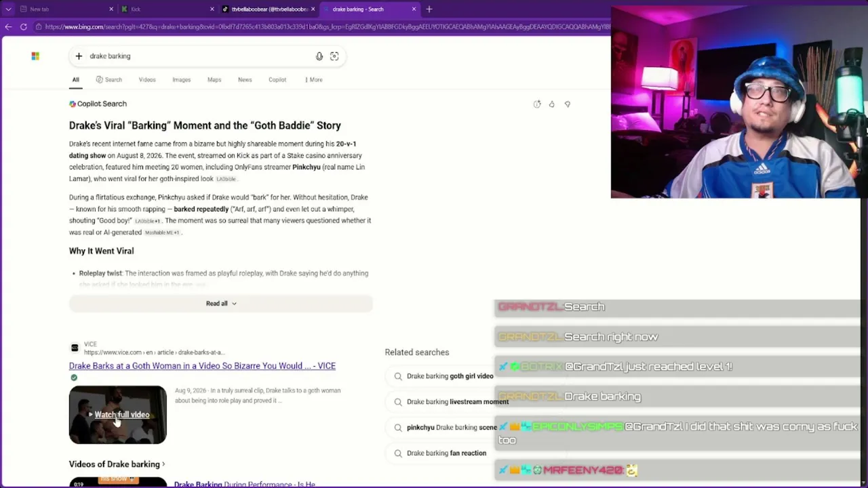Close the drake barking Search tab

point(414,9)
